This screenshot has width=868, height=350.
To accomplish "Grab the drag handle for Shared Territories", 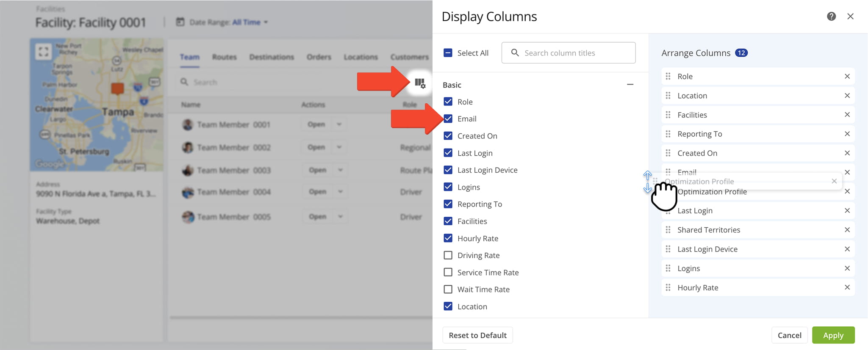I will (668, 230).
